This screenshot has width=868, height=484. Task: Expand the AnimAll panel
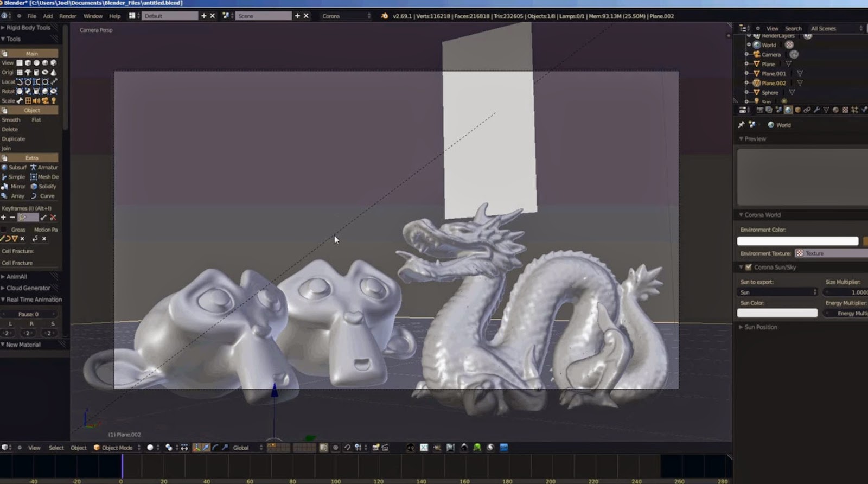[16, 277]
